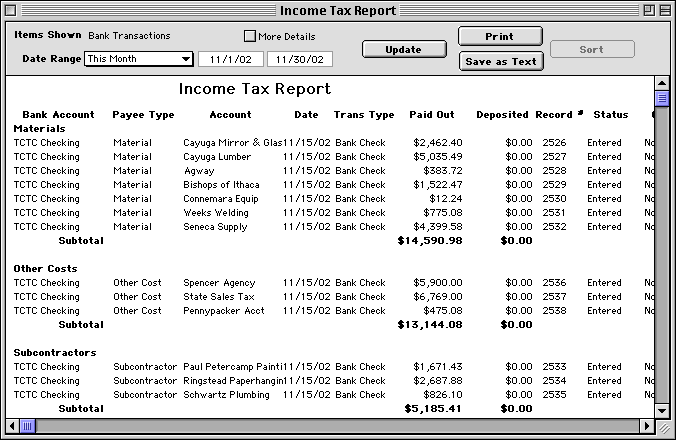The width and height of the screenshot is (676, 440).
Task: Click the horizontal scrollbar left arrow
Action: click(x=13, y=427)
